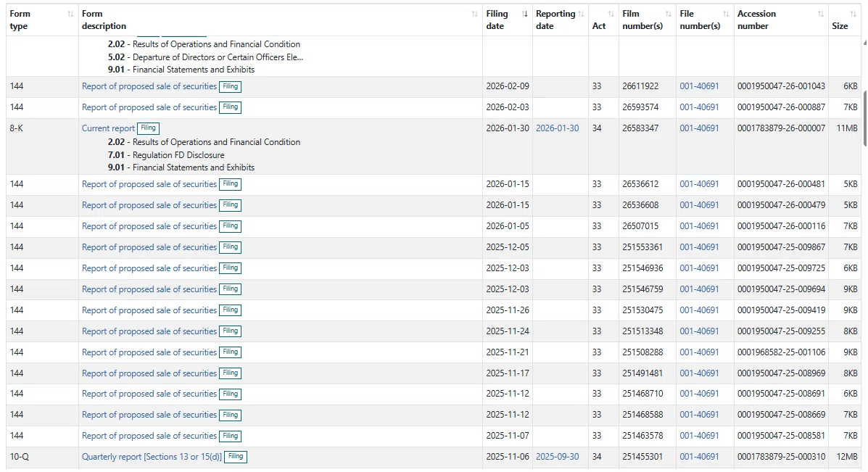Sort by Filing date column arrows

click(525, 14)
